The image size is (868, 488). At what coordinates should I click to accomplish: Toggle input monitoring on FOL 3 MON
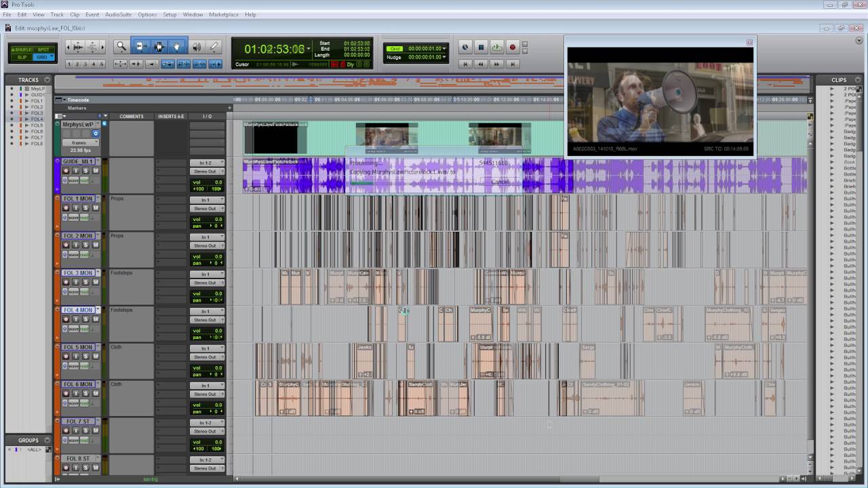(76, 282)
